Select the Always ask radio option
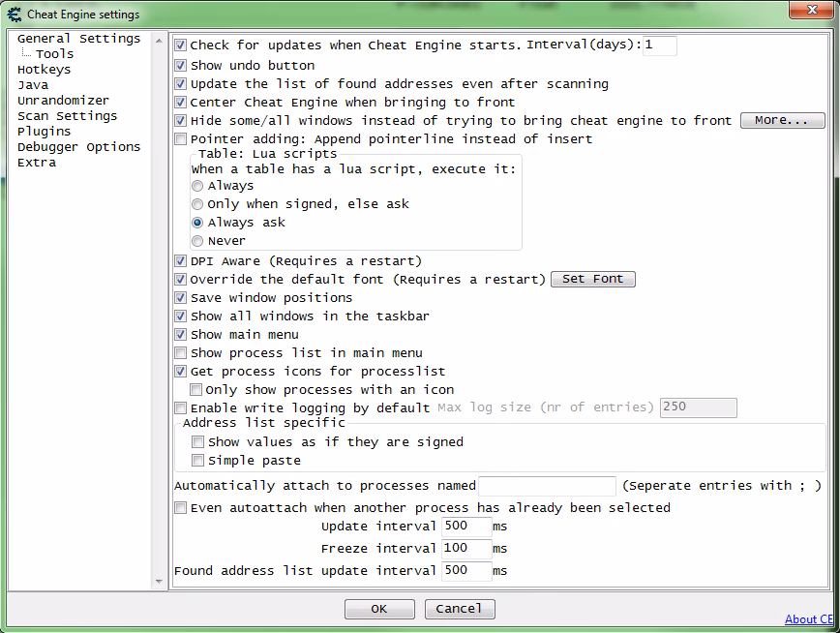Screen dimensions: 840x633 coord(197,223)
